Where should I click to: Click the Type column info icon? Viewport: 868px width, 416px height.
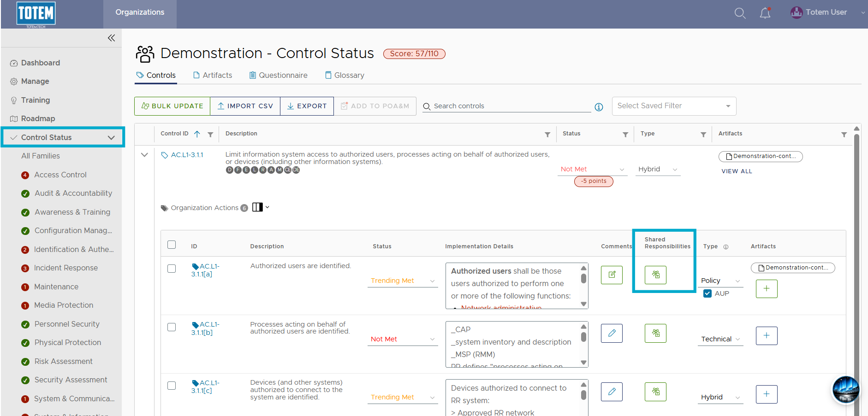726,247
